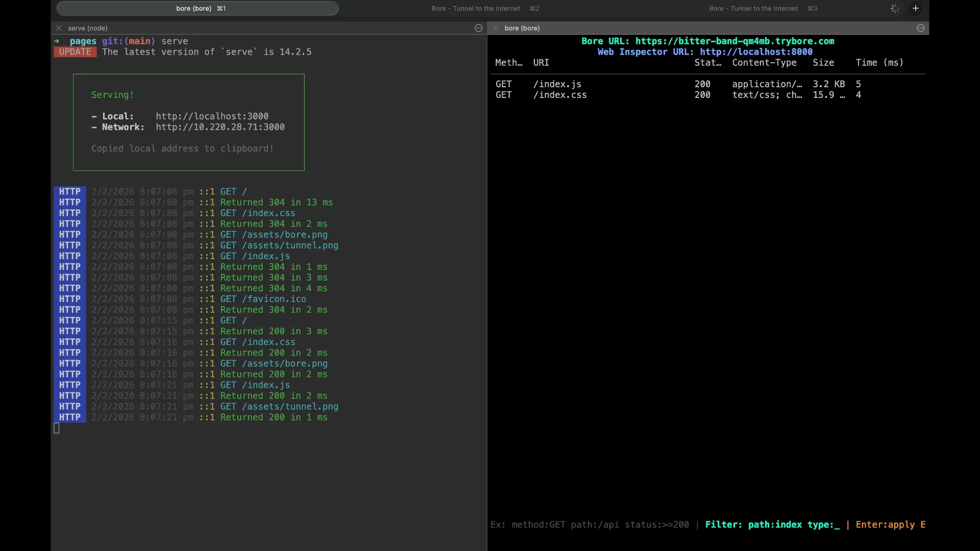Open the Bore URL trybore.com link
Viewport: 980px width, 551px height.
[x=734, y=41]
